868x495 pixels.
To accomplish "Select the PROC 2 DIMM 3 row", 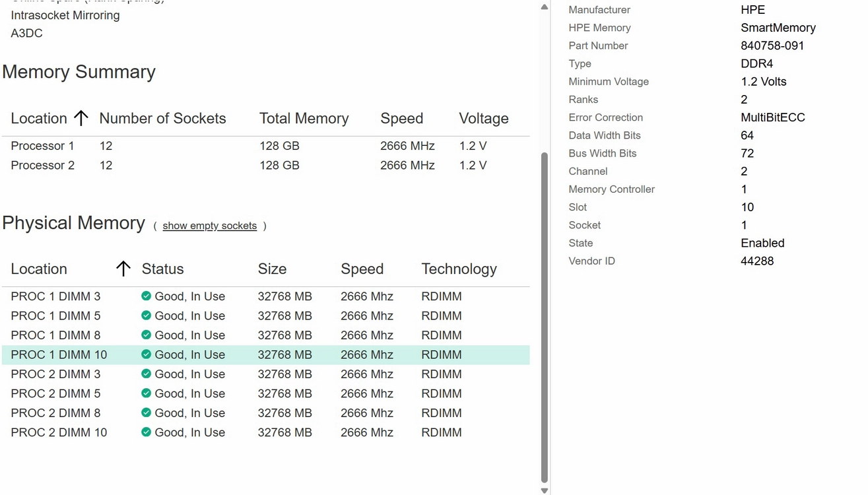I will pyautogui.click(x=265, y=374).
